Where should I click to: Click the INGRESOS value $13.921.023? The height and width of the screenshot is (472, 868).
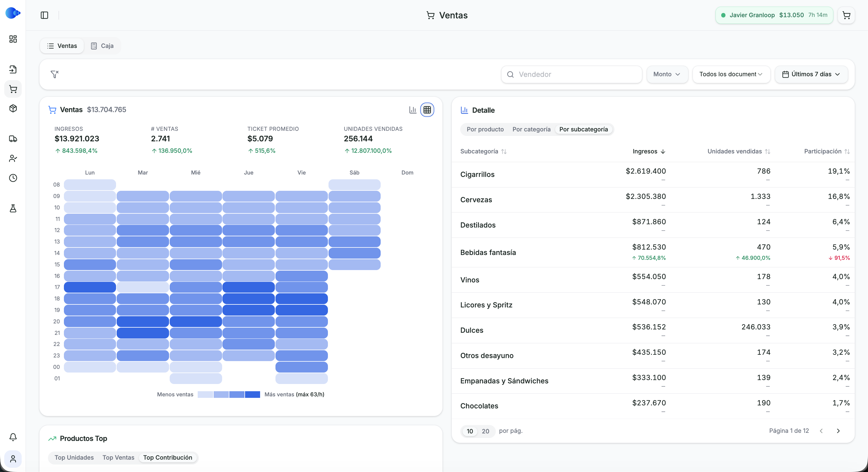point(77,139)
